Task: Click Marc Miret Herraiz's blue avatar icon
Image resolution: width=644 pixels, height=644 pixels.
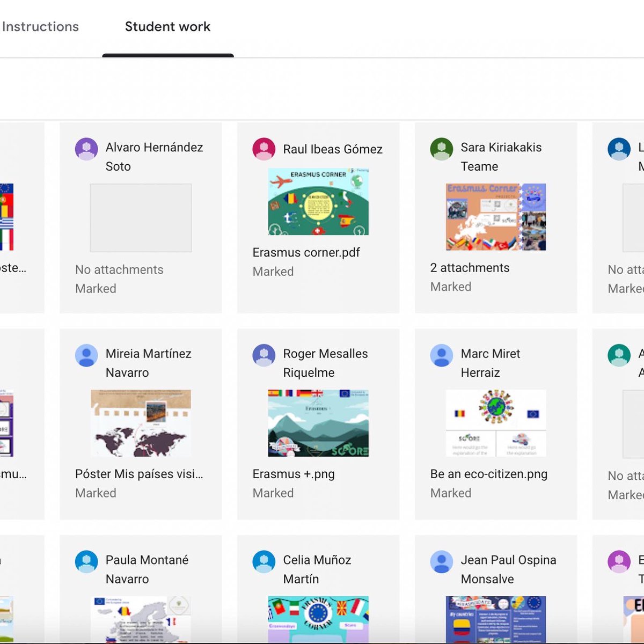Action: pyautogui.click(x=442, y=355)
